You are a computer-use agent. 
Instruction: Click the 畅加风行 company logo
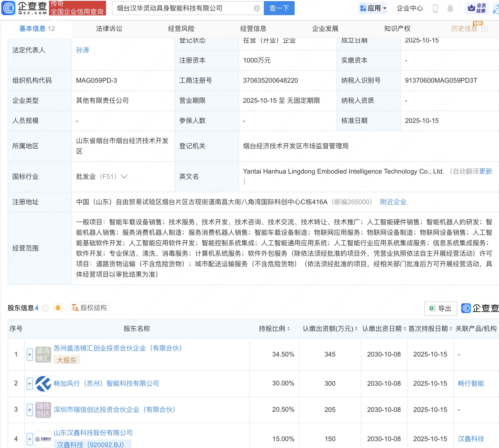point(43,384)
